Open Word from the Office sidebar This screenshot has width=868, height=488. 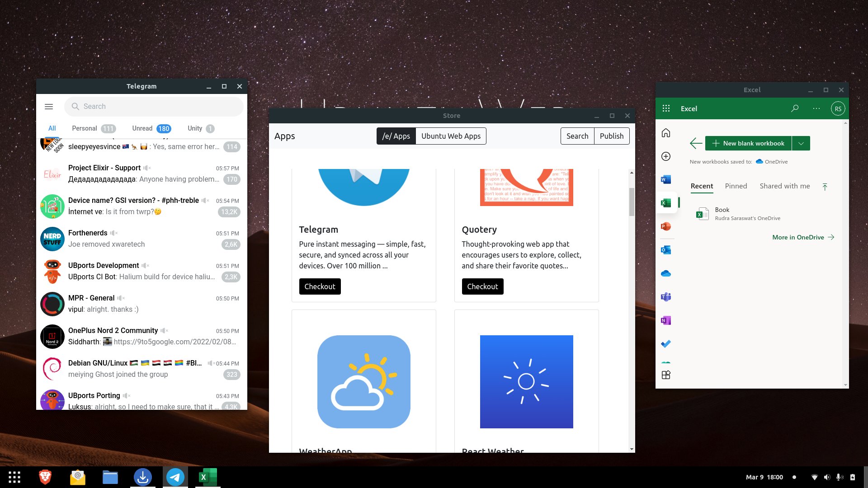[666, 180]
